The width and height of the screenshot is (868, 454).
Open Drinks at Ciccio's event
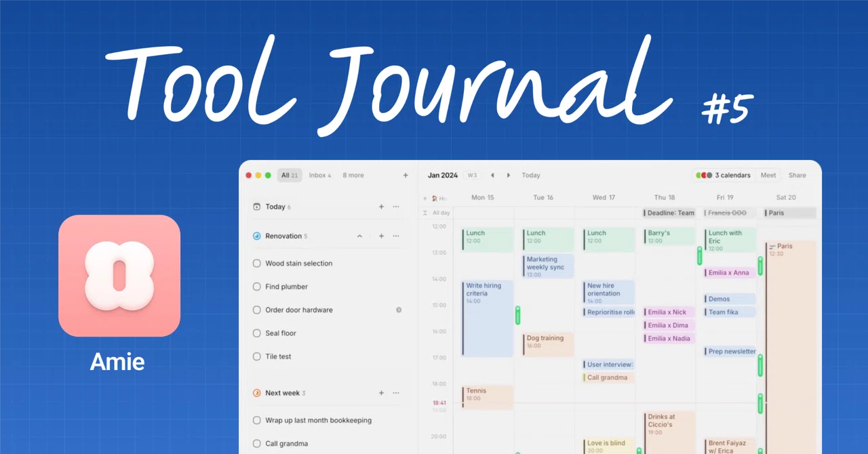(669, 432)
